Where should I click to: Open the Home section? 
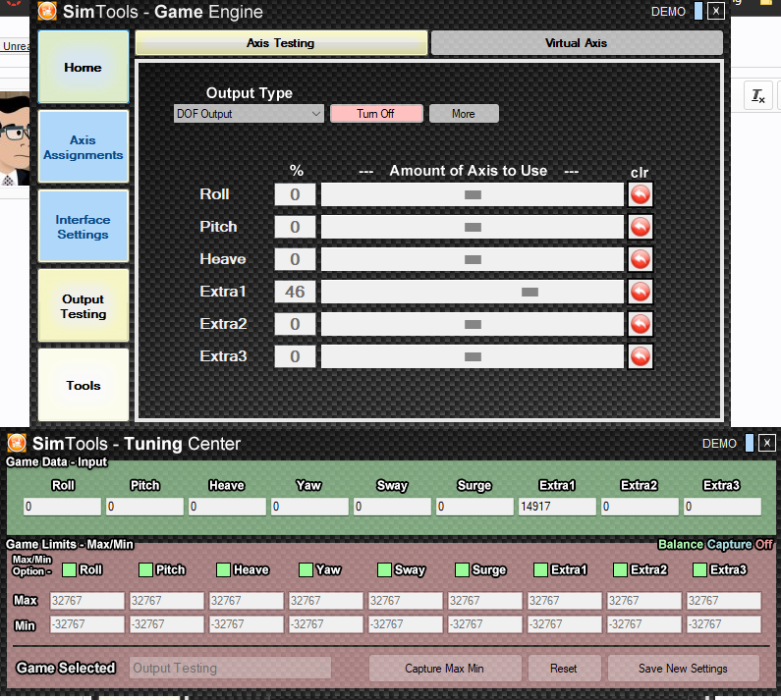pyautogui.click(x=84, y=67)
